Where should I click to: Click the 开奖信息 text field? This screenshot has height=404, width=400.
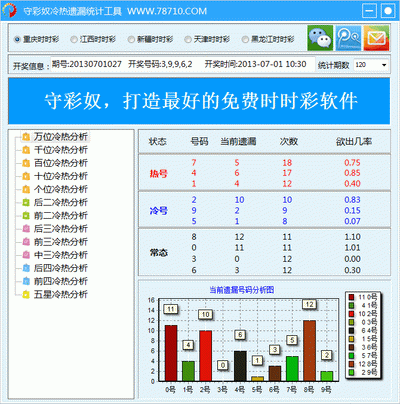click(x=183, y=64)
